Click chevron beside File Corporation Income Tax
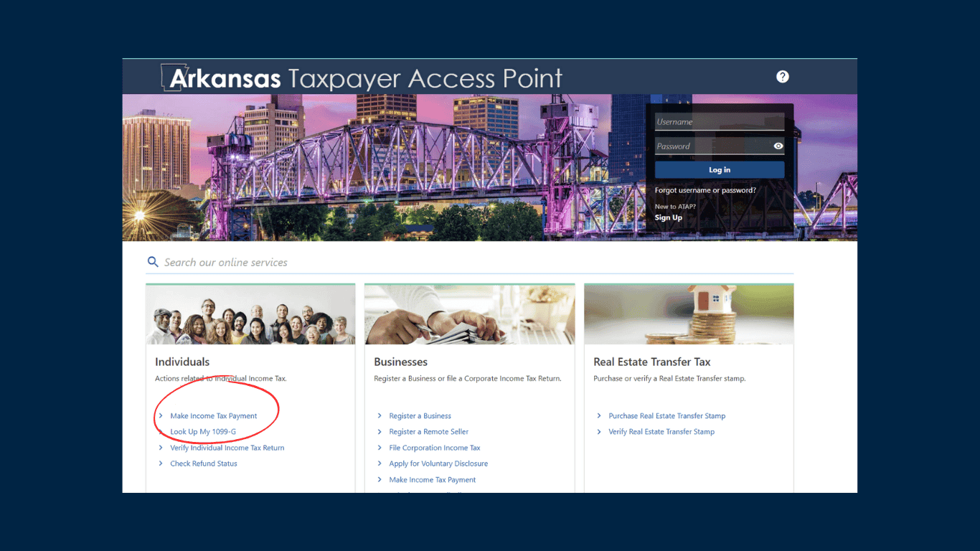The width and height of the screenshot is (980, 551). coord(380,448)
